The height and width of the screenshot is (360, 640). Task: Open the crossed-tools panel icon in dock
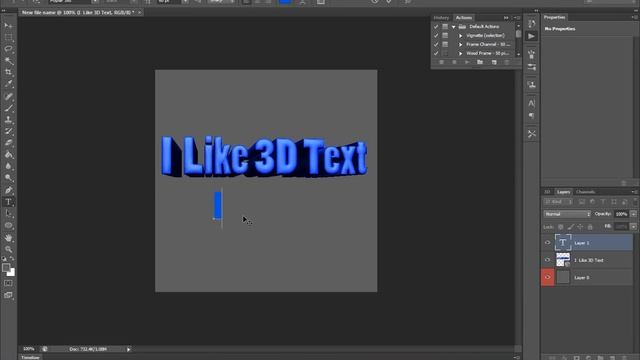point(531,134)
